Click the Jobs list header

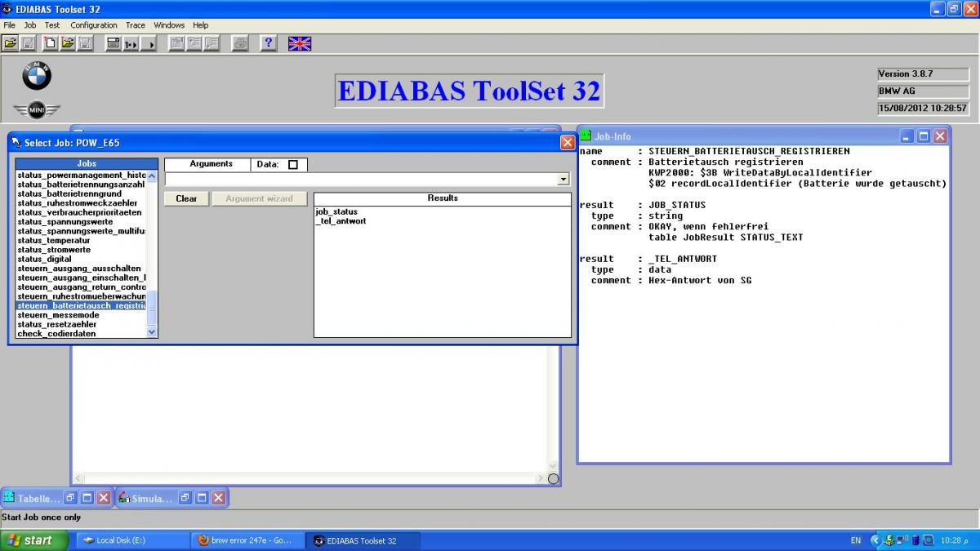pyautogui.click(x=87, y=164)
